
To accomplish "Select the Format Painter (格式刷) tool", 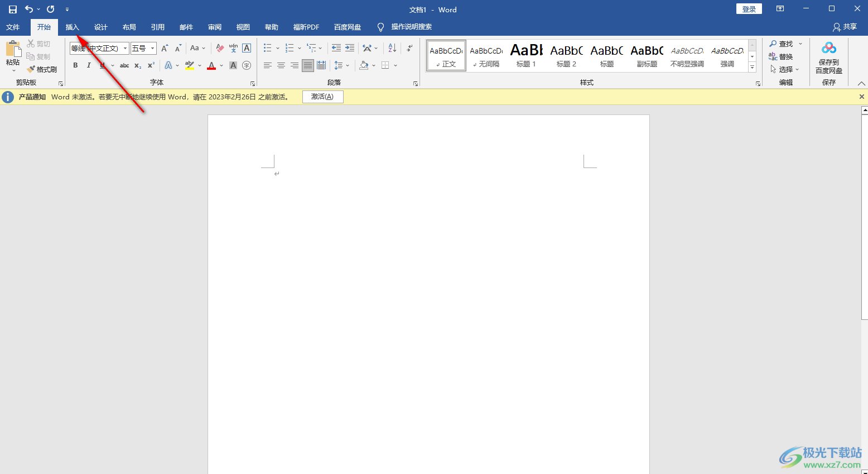I will coord(42,69).
